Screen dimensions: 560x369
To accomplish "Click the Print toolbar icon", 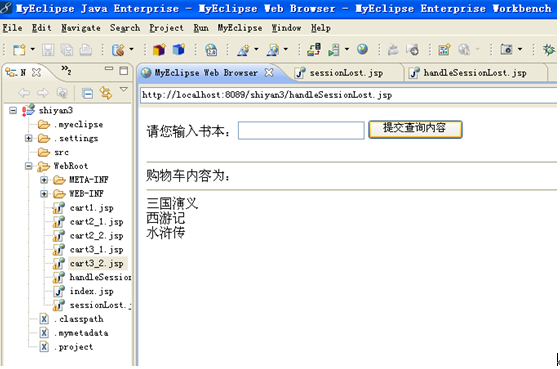I will 86,50.
